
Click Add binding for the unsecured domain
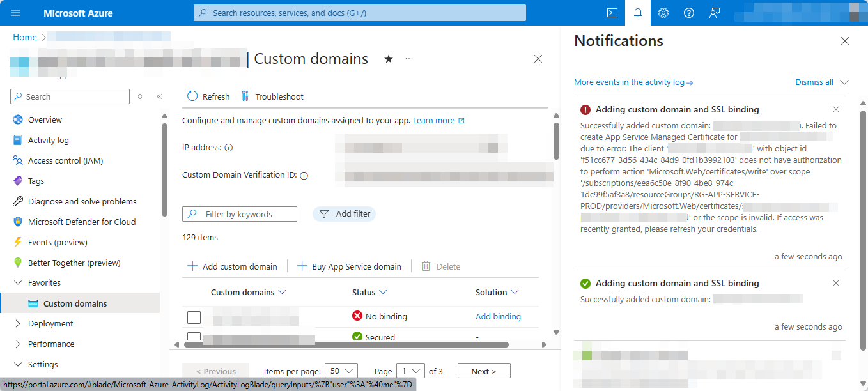[x=498, y=316]
